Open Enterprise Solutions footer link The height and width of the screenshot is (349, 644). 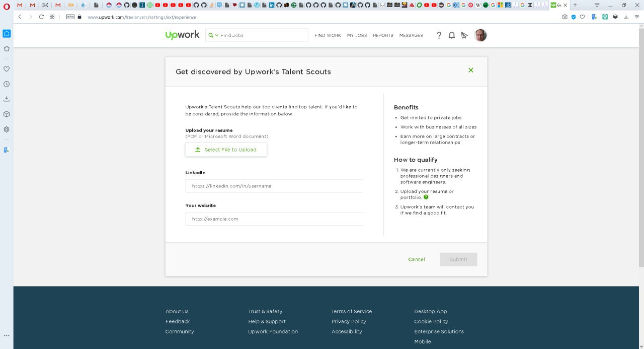pyautogui.click(x=439, y=331)
